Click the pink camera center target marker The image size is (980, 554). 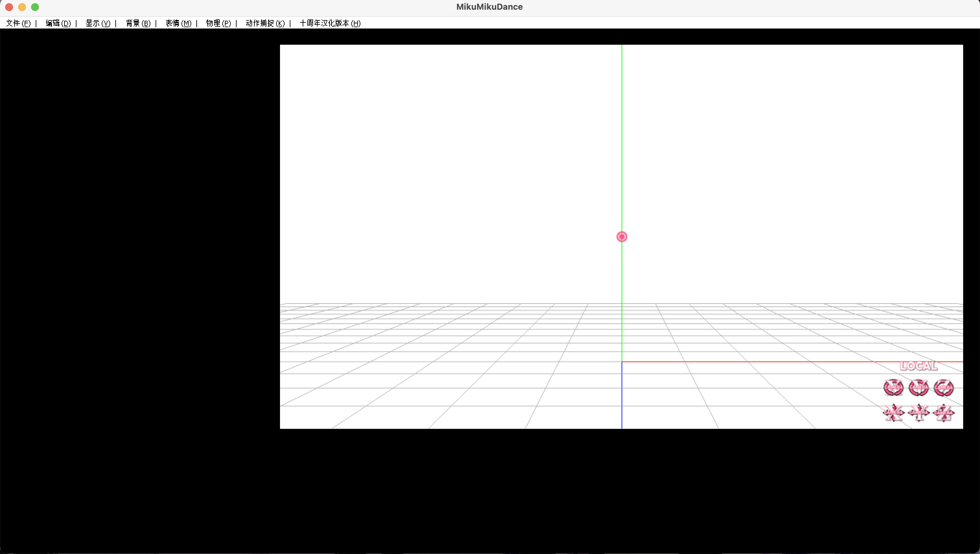(622, 237)
